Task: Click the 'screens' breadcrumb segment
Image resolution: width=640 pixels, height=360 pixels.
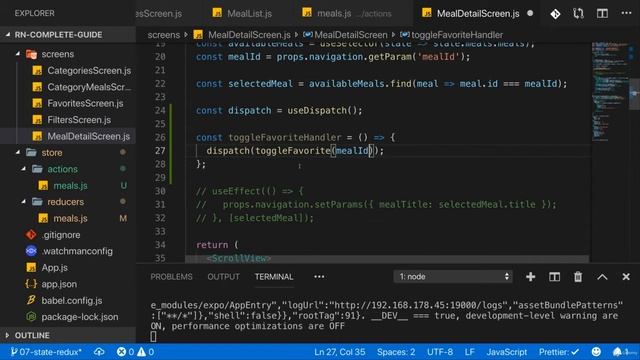Action: pos(163,35)
